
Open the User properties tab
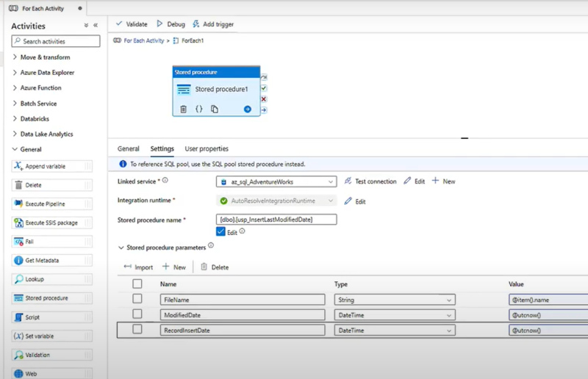pyautogui.click(x=207, y=149)
